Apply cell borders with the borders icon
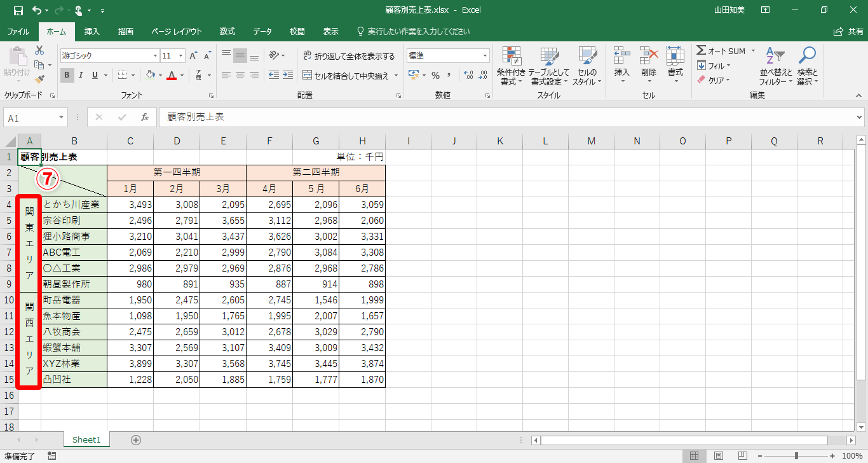 tap(123, 75)
